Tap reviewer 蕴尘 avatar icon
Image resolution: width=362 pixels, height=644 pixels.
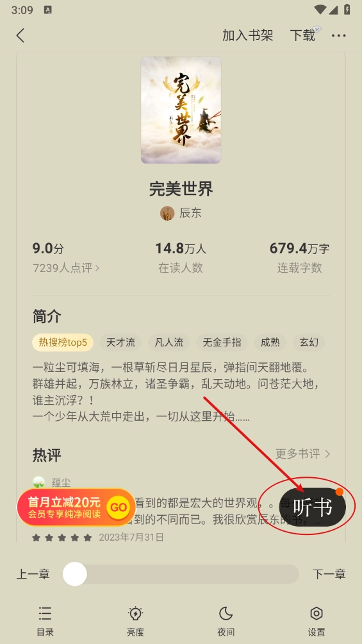click(x=38, y=482)
